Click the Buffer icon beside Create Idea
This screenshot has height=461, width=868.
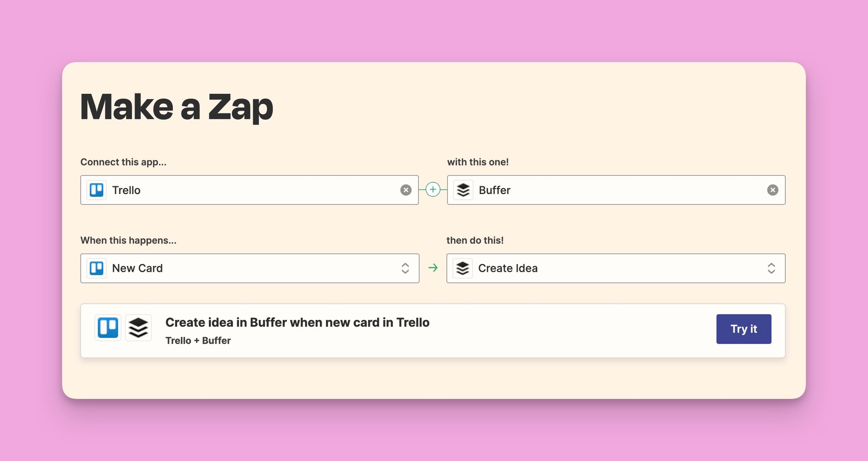click(x=463, y=268)
